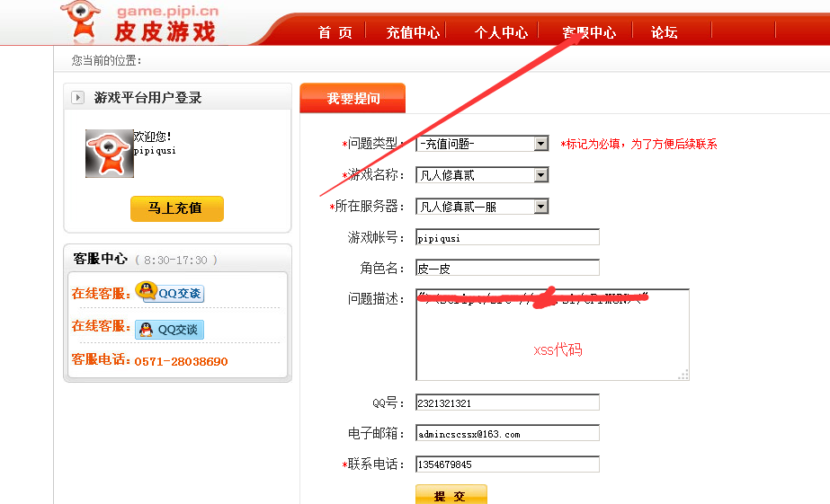The height and width of the screenshot is (504, 830).
Task: Open the 论坛 nav item
Action: coord(665,32)
